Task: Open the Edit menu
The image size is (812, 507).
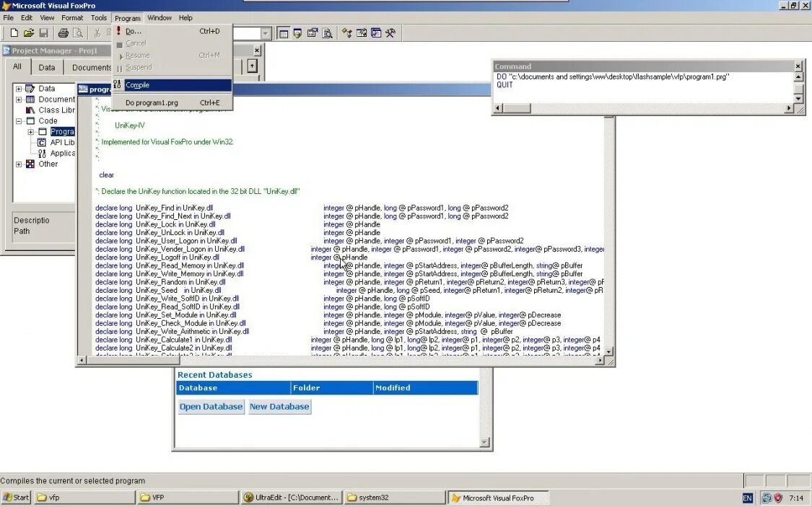Action: (x=27, y=17)
